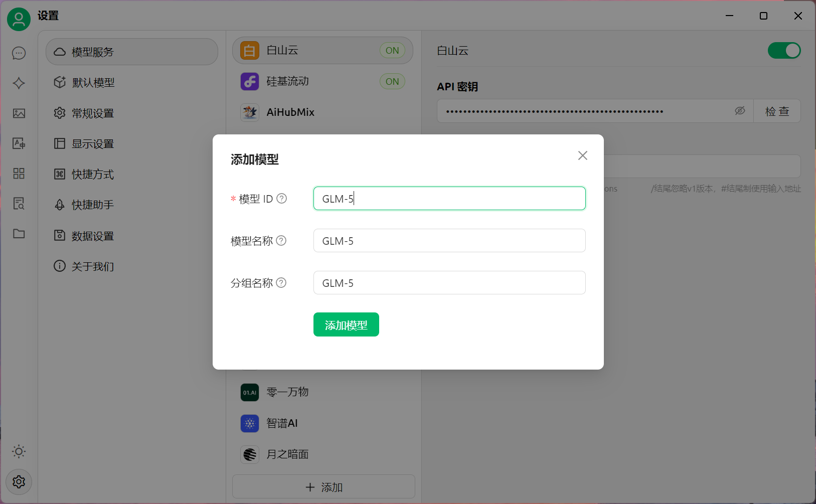Minimize the settings window
The height and width of the screenshot is (504, 816).
(x=730, y=16)
